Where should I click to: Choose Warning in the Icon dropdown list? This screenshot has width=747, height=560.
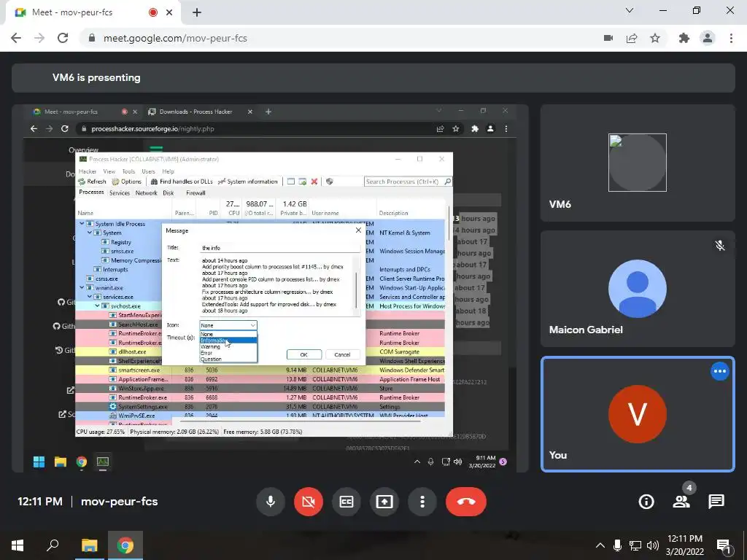pos(228,346)
